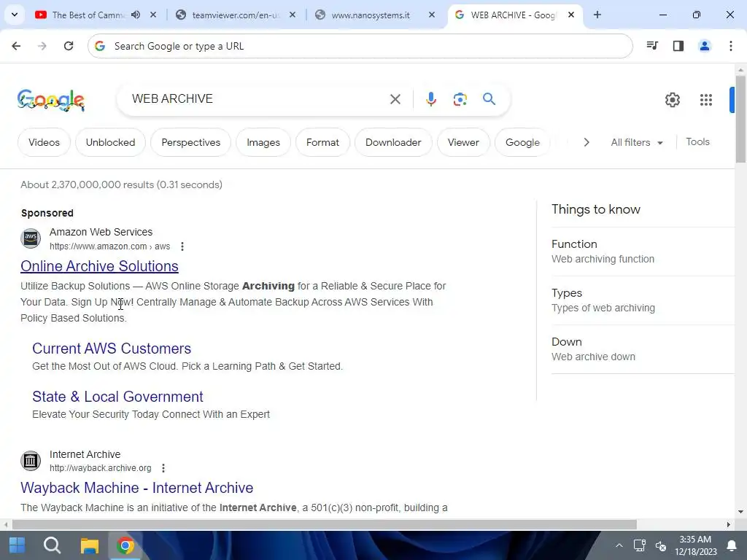Open the Chrome three-dot menu
747x560 pixels.
tap(731, 46)
